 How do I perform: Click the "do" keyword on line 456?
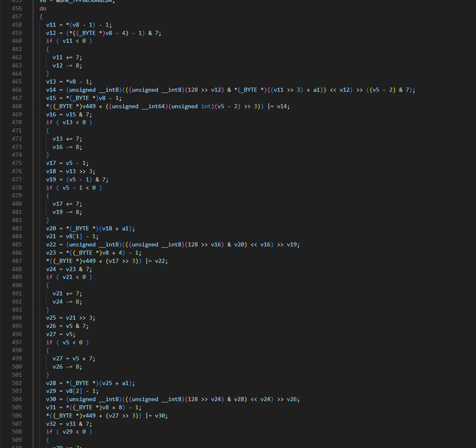[43, 8]
